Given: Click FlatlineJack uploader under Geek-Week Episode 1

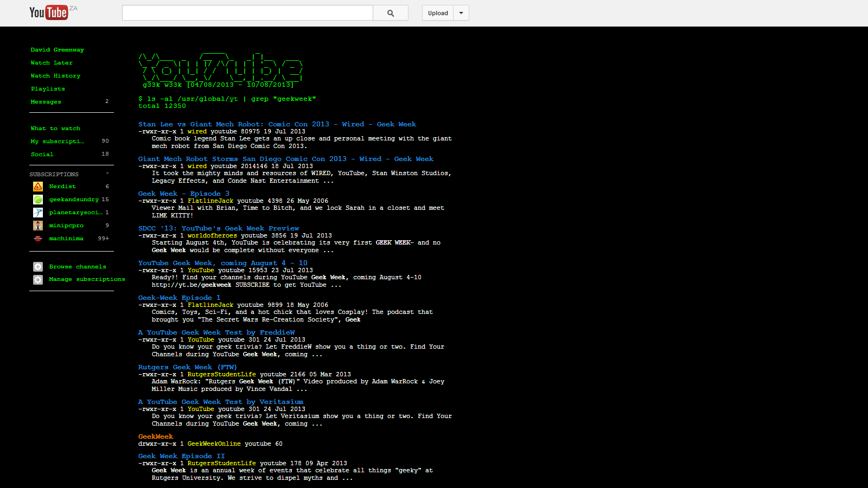Looking at the screenshot, I should tap(210, 305).
